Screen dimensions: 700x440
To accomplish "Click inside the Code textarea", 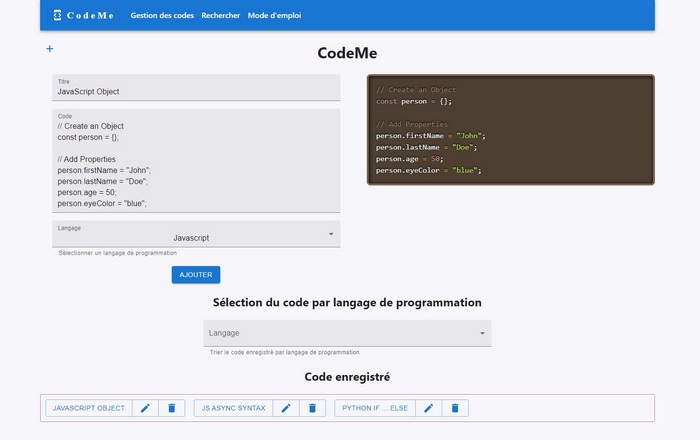I will 196,161.
